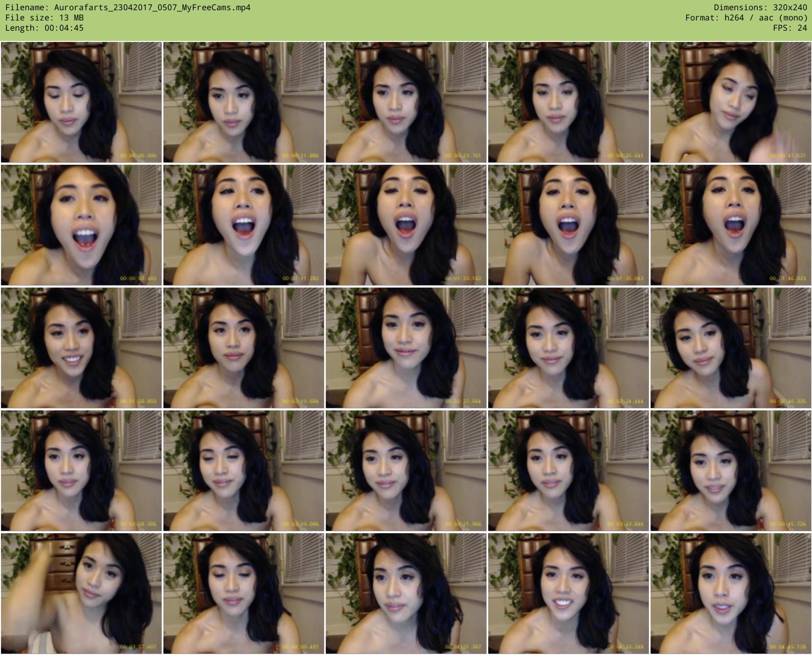
Task: Click the Dimensions 320x240 label
Action: 760,8
